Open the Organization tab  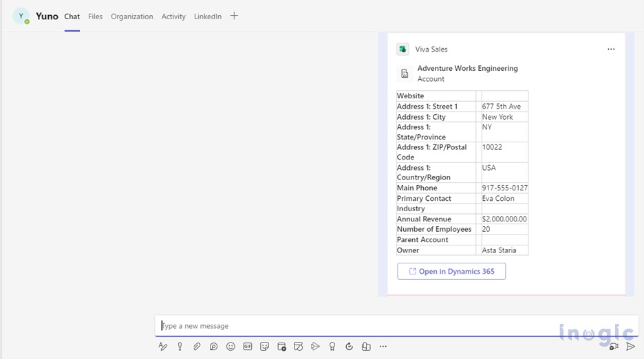(132, 17)
